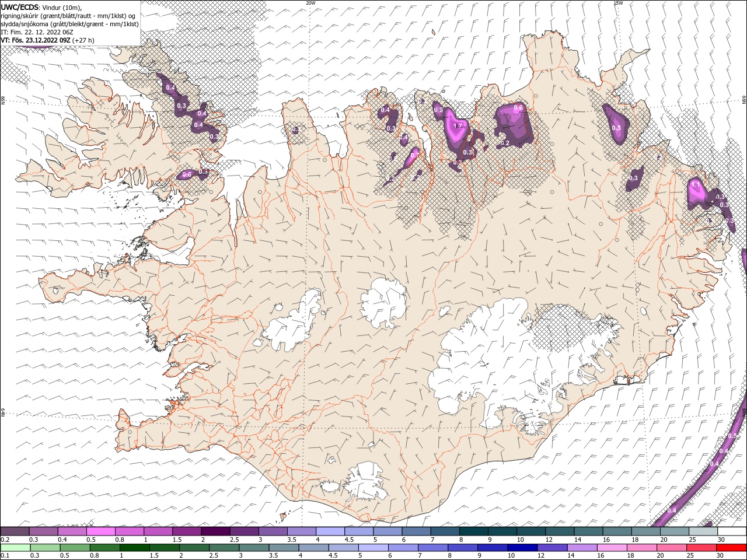Image resolution: width=747 pixels, height=560 pixels.
Task: Pick the bright red 30 swatch in lower legend
Action: point(731,548)
